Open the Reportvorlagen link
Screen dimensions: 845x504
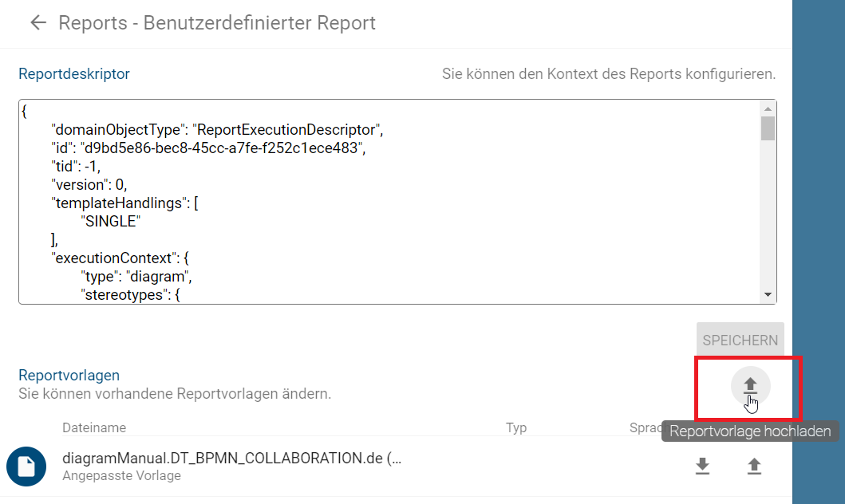[x=69, y=375]
